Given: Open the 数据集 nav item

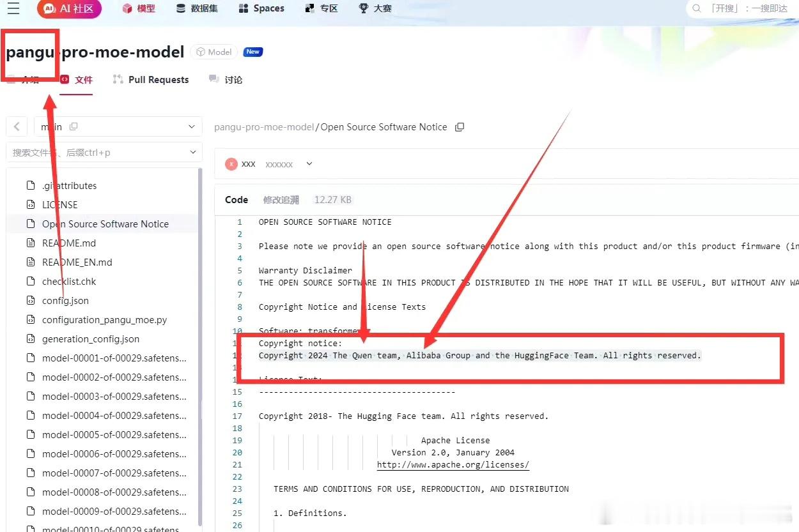Looking at the screenshot, I should 196,8.
